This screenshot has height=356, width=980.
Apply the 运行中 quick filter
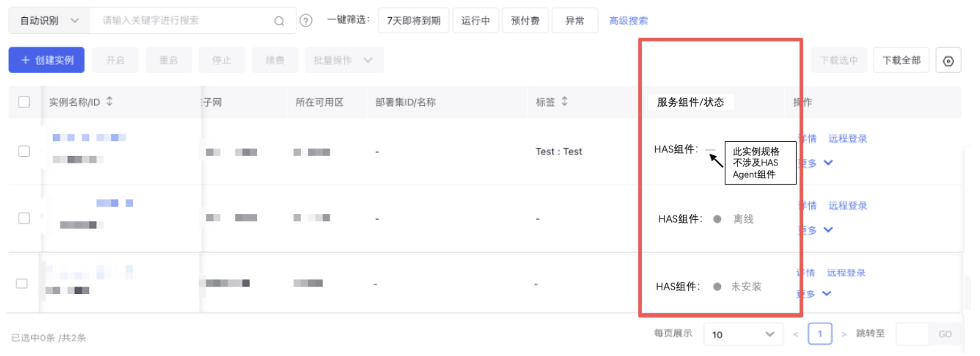tap(476, 21)
